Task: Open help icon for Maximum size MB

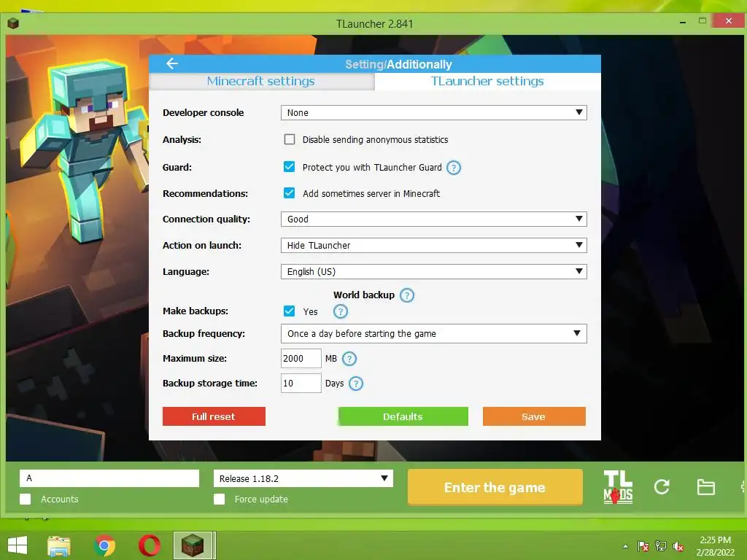Action: (349, 359)
